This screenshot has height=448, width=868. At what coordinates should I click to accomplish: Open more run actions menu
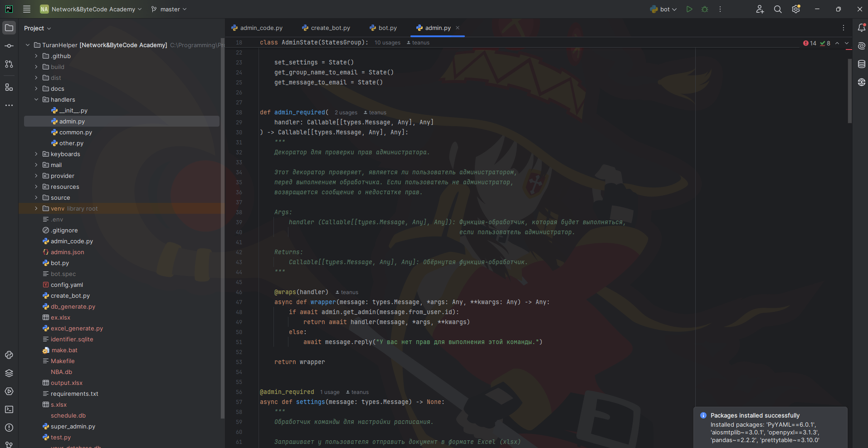pos(720,9)
